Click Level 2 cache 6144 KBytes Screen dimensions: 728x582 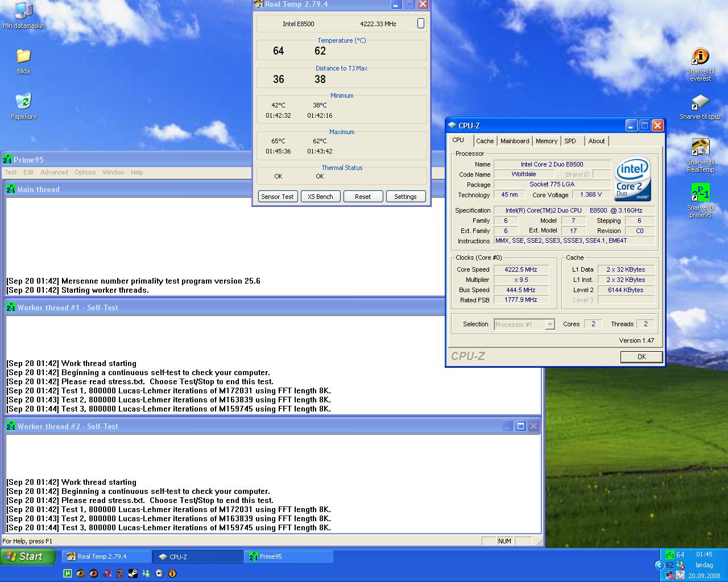(626, 290)
